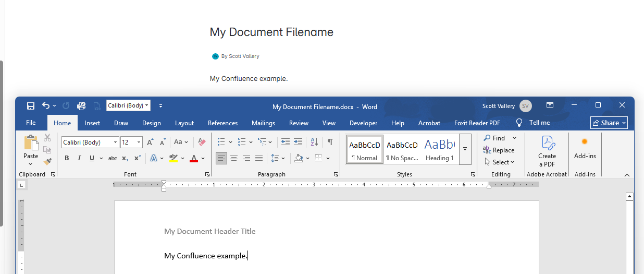Open Customize Quick Access Toolbar arrow

[160, 106]
